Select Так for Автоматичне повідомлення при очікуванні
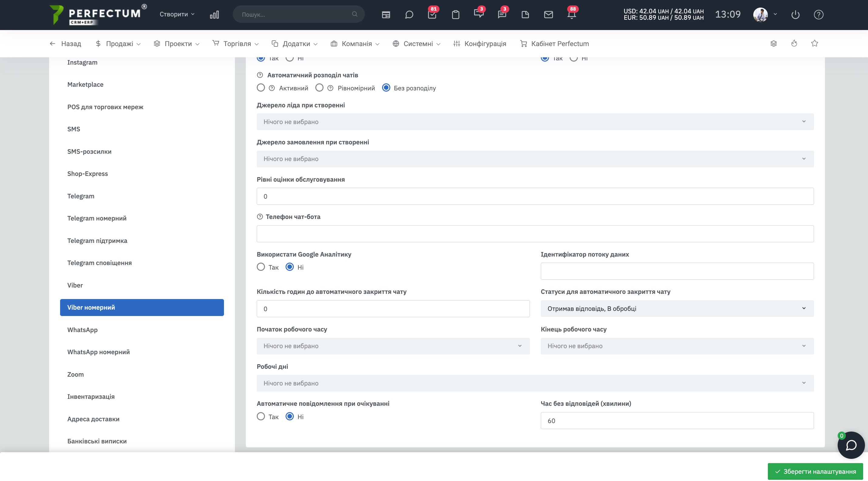Screen dimensions: 868x481 [x=261, y=416]
